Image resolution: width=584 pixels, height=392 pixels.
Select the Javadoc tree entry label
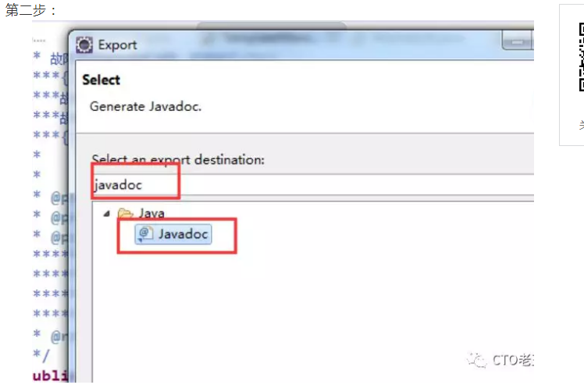pyautogui.click(x=183, y=234)
